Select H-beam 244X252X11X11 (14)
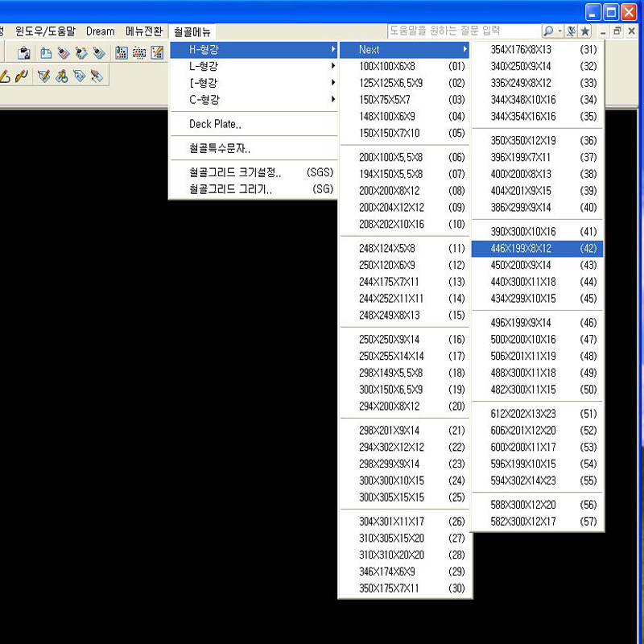644x644 pixels. pos(405,299)
